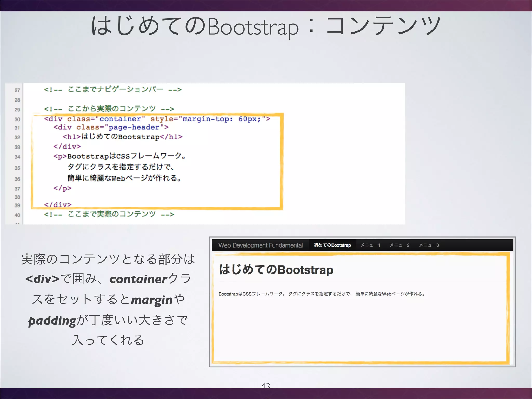Click the bold container word in description
Screen dimensions: 532x399
coord(138,279)
